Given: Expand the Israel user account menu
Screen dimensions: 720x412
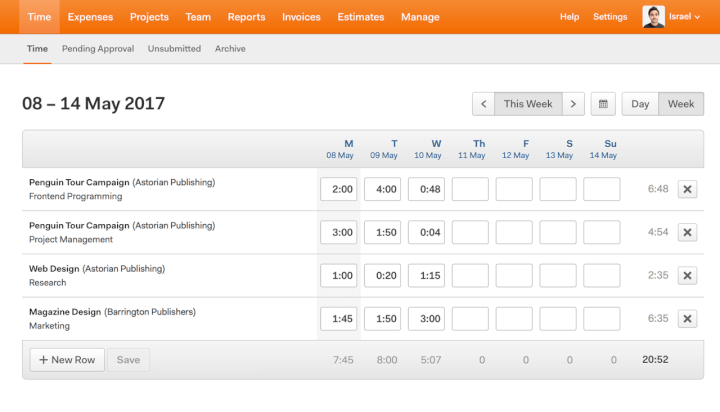Looking at the screenshot, I should click(691, 17).
